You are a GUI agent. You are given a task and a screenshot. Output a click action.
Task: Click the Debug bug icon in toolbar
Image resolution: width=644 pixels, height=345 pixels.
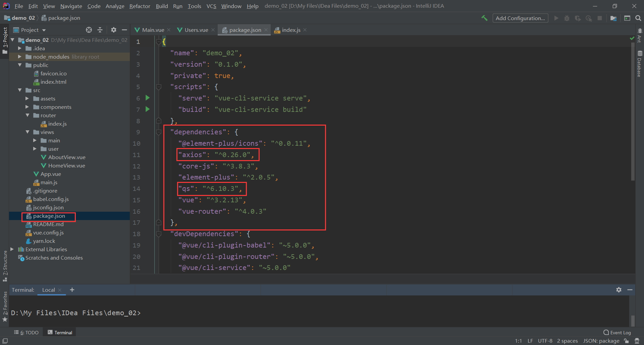pyautogui.click(x=567, y=18)
